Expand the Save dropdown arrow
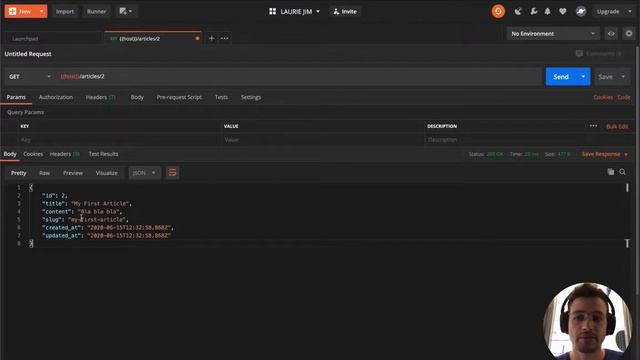 (623, 77)
